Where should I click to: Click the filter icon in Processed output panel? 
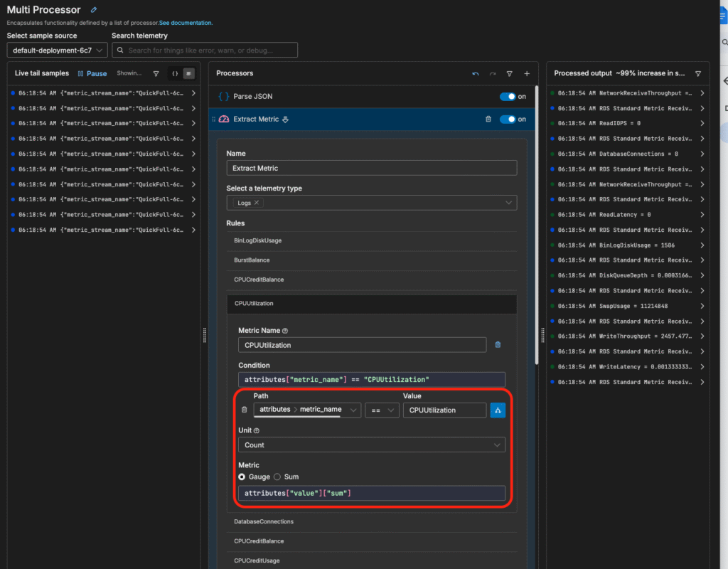697,73
